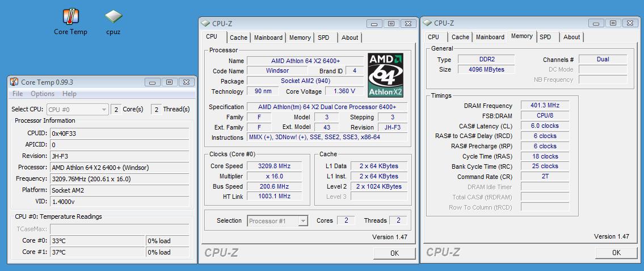The image size is (644, 271).
Task: Minimize the left CPU-Z window
Action: pyautogui.click(x=374, y=24)
